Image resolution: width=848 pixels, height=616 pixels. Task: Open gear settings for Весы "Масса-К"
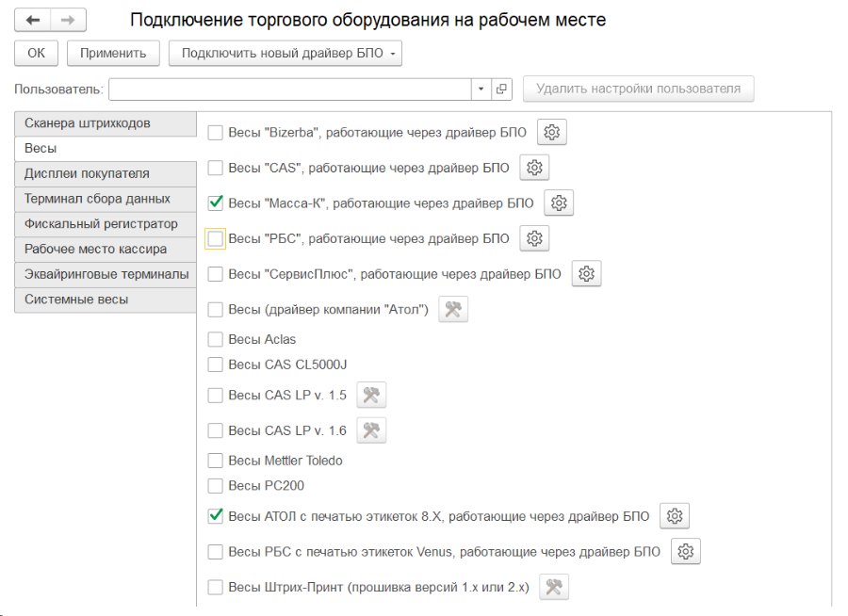(559, 203)
